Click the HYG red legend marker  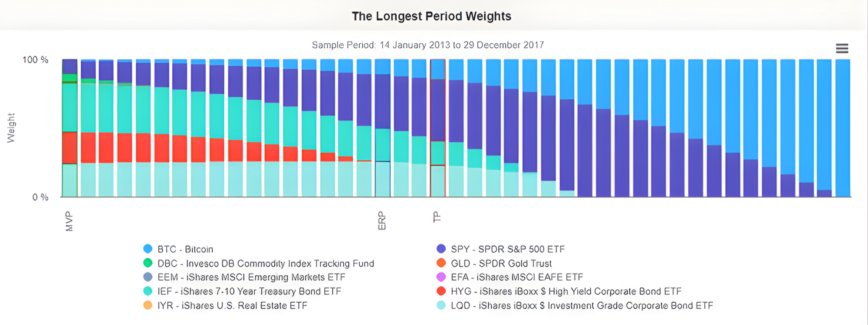441,291
